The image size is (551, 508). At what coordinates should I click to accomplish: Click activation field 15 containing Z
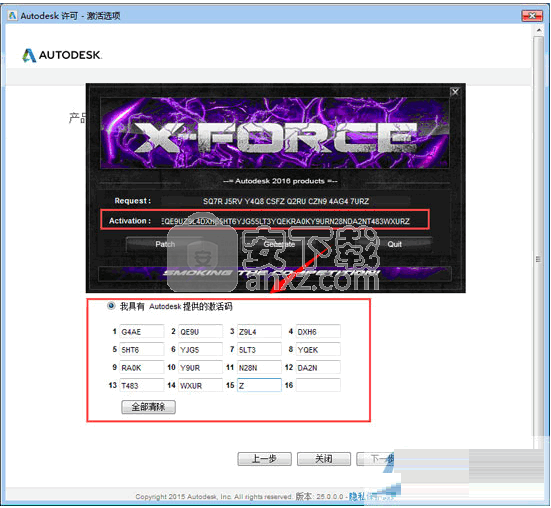[259, 385]
